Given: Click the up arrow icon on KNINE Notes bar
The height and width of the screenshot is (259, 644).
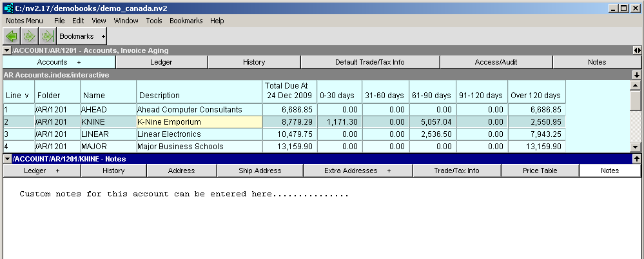Looking at the screenshot, I should [637, 158].
